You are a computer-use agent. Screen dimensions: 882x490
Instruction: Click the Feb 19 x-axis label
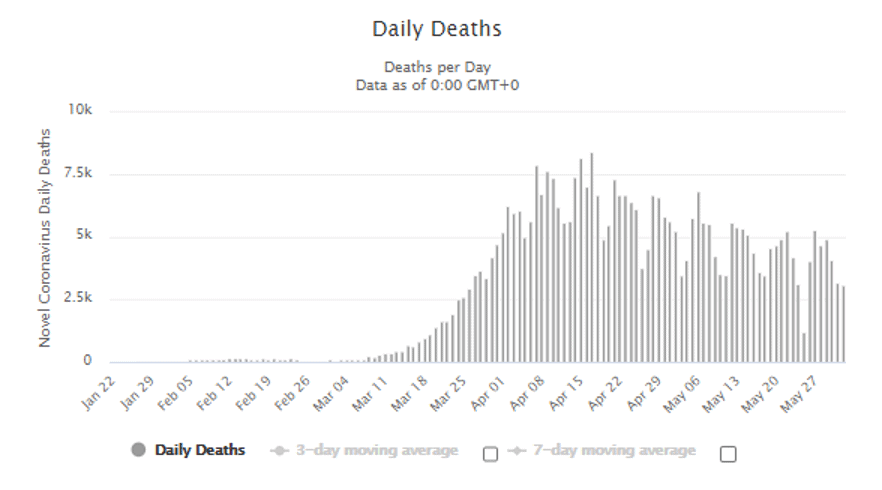[x=254, y=393]
